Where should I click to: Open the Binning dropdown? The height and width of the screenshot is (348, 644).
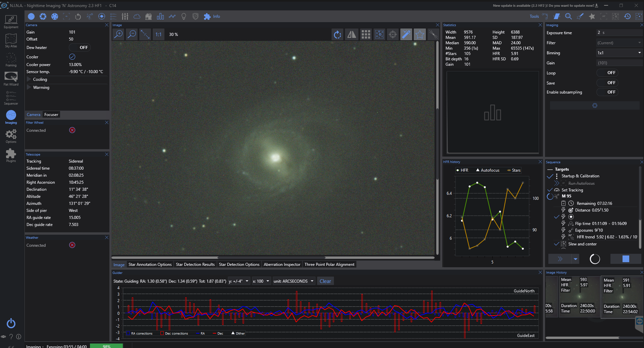coord(619,53)
